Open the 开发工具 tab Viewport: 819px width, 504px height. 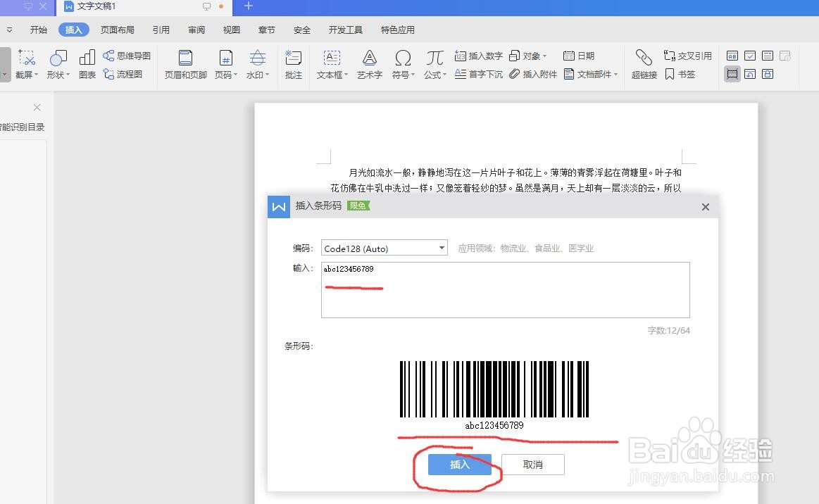point(345,30)
